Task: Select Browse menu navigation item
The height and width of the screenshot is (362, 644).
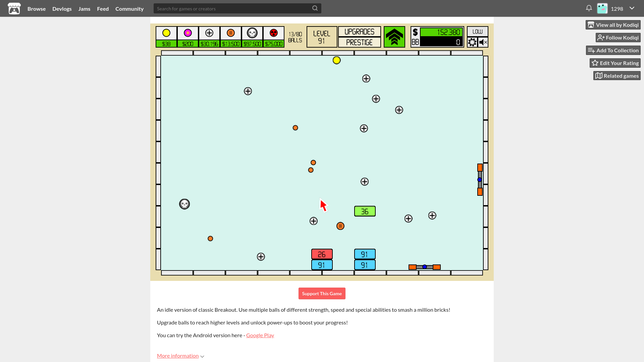Action: [x=36, y=8]
